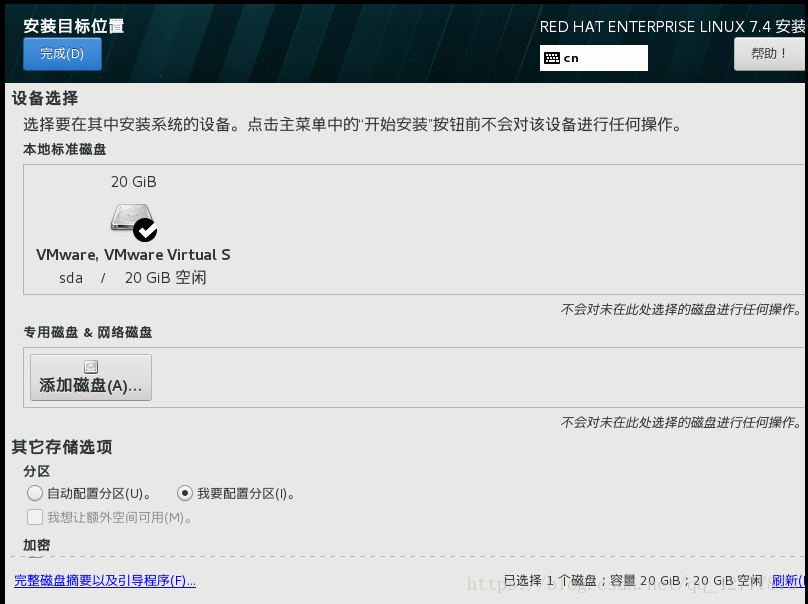The width and height of the screenshot is (808, 604).
Task: Click the keyboard icon next to cn
Action: click(552, 58)
